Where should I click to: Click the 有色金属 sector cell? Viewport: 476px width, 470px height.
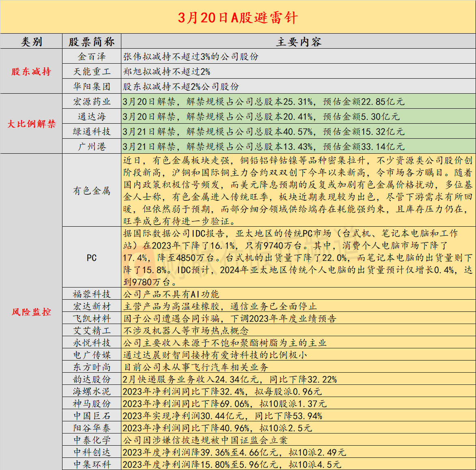pos(92,191)
